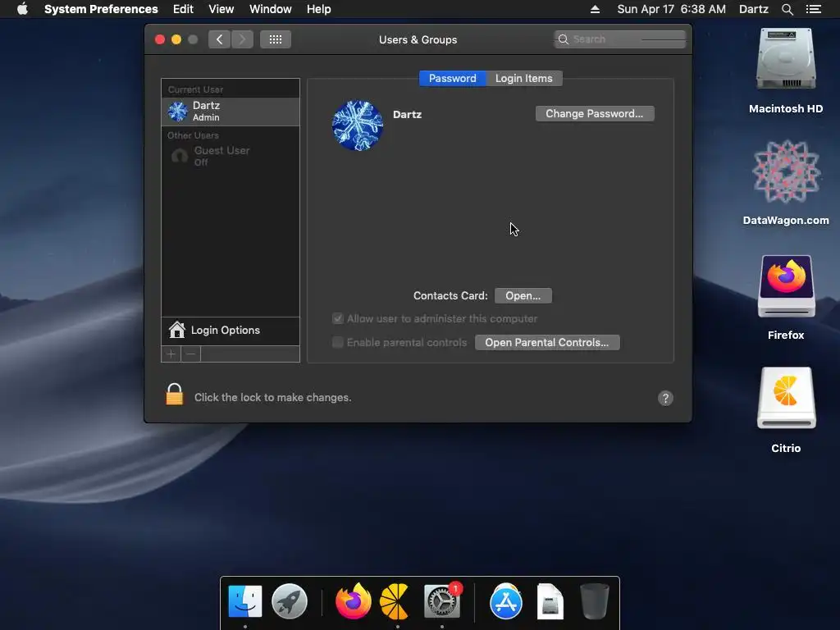
Task: Go back with the left chevron button
Action: (x=219, y=39)
